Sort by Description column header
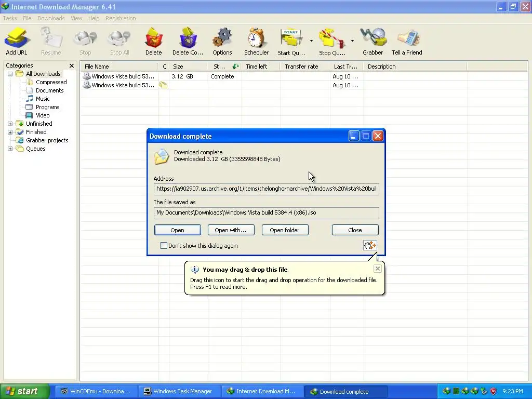Image resolution: width=532 pixels, height=399 pixels. [x=415, y=66]
